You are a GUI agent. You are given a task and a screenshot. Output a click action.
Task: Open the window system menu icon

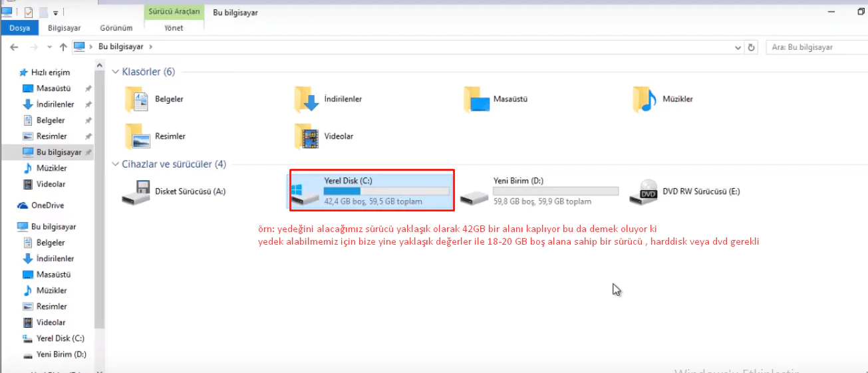pos(7,11)
